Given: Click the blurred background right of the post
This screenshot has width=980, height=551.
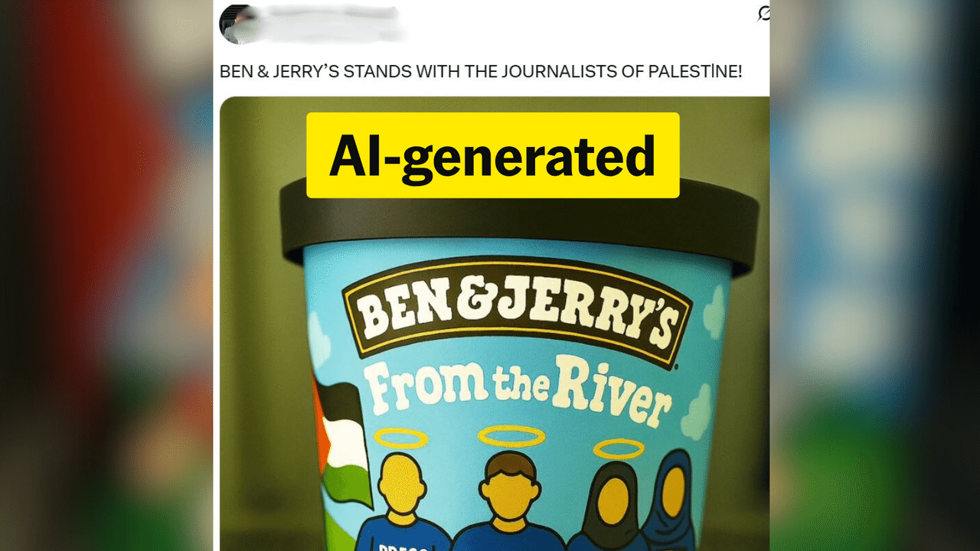Looking at the screenshot, I should pos(874,275).
